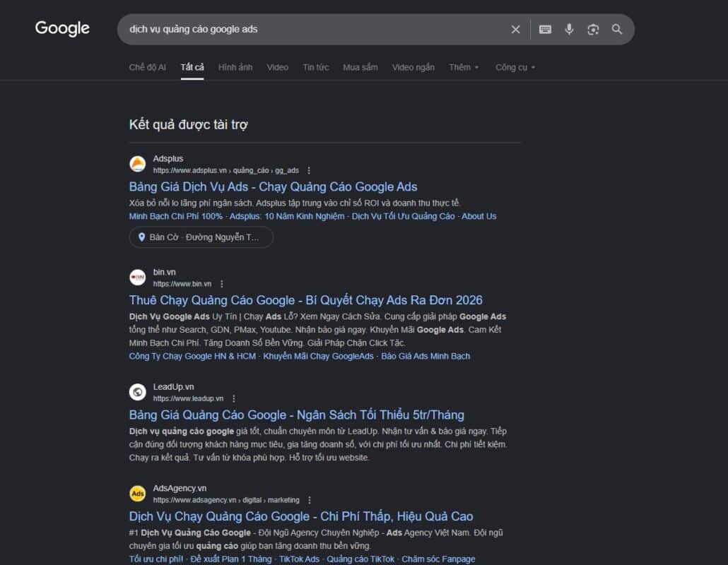Viewport: 728px width, 565px height.
Task: Open Bảng Giá Dịch Vụ Ads result title
Action: tap(273, 187)
